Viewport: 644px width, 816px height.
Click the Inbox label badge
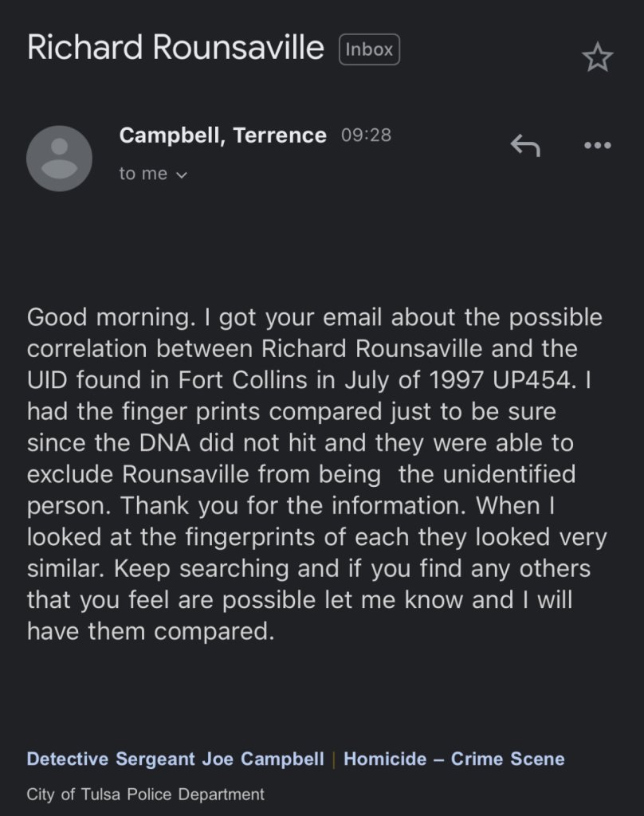pos(369,49)
